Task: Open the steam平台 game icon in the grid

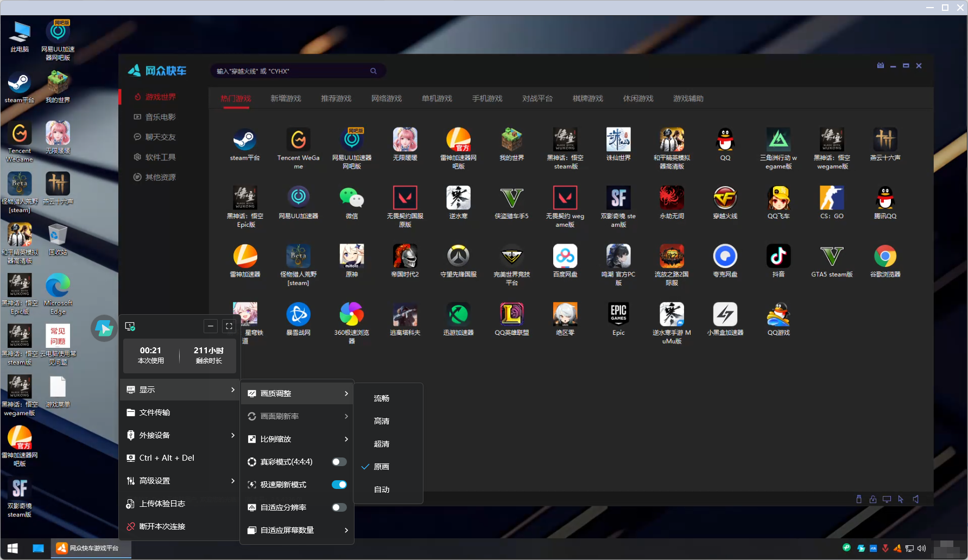Action: [x=245, y=144]
